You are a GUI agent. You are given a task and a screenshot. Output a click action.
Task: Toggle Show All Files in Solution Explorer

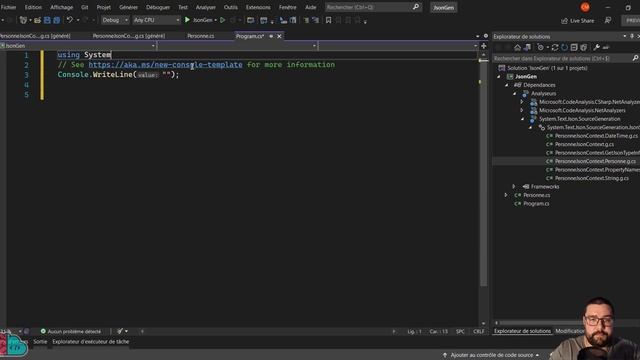click(583, 48)
